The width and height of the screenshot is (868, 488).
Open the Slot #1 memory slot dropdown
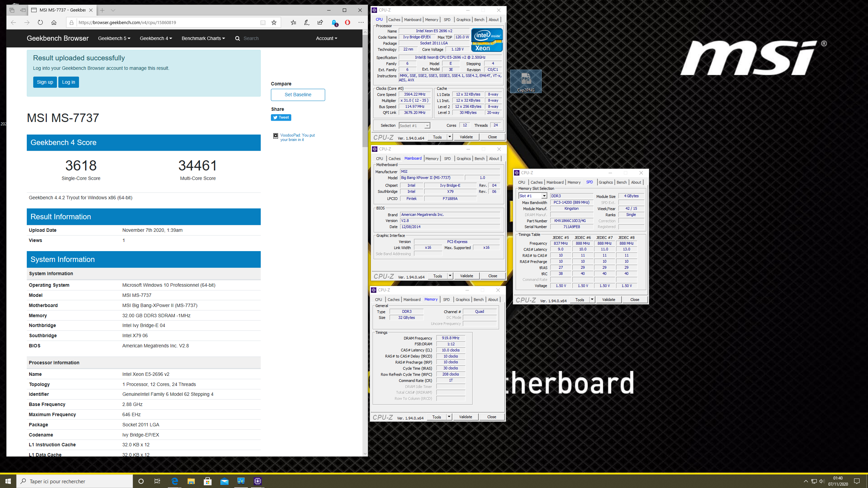click(x=533, y=196)
